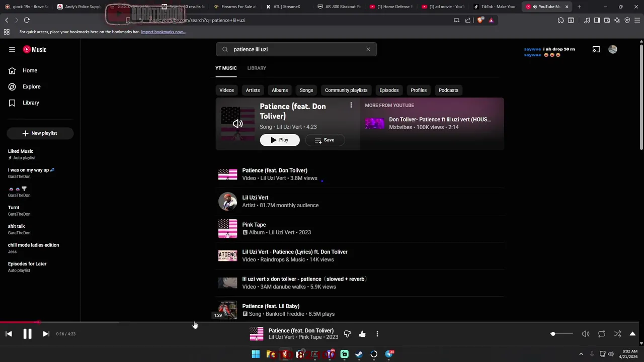Click the top result's album art thumbnail
The height and width of the screenshot is (362, 644).
[237, 124]
